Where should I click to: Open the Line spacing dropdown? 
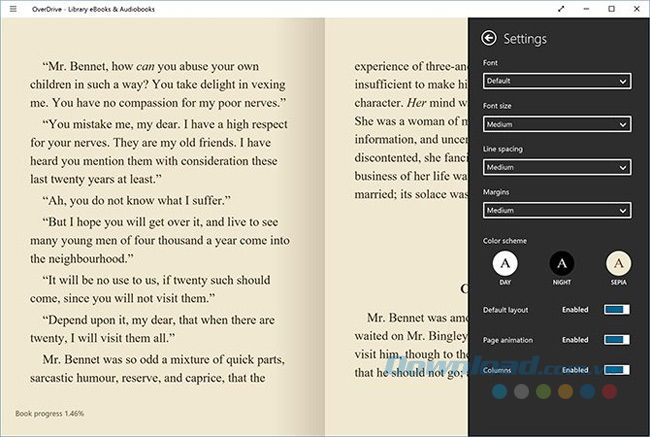[556, 167]
